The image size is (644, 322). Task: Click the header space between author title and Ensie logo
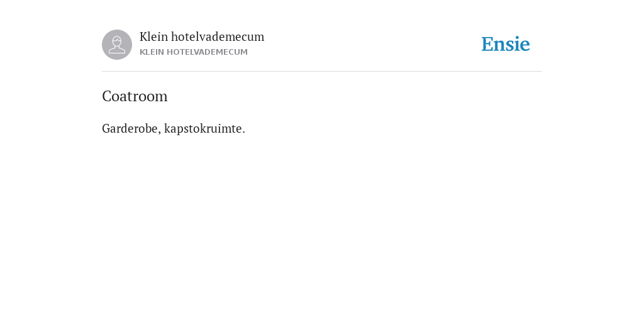click(372, 45)
